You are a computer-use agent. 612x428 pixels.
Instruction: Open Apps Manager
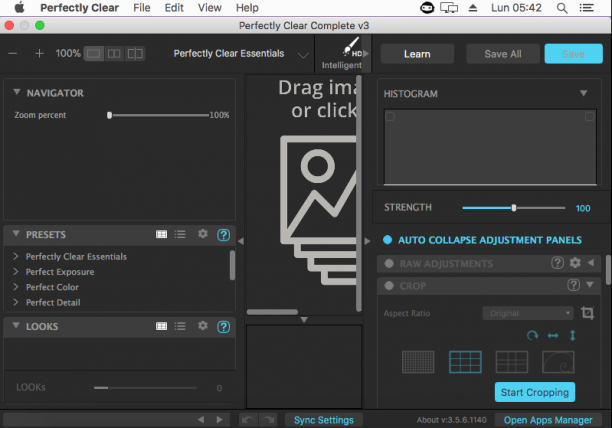tap(548, 420)
